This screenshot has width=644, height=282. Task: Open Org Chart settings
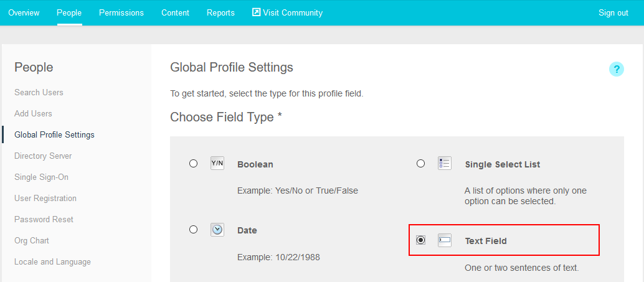32,240
